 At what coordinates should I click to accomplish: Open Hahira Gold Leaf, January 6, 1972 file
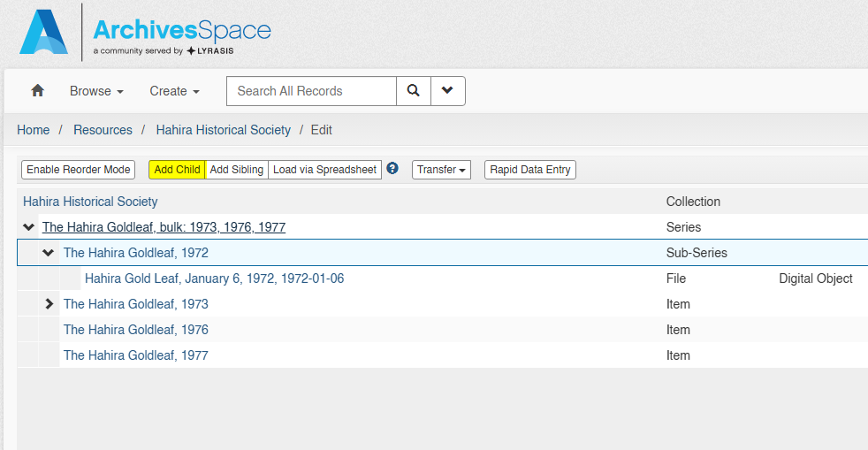coord(214,278)
